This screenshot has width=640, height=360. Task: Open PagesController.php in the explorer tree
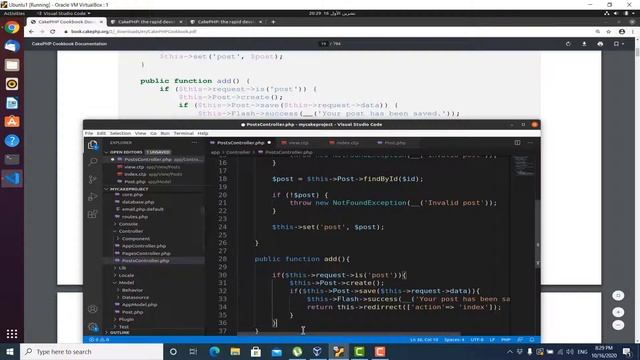(145, 253)
